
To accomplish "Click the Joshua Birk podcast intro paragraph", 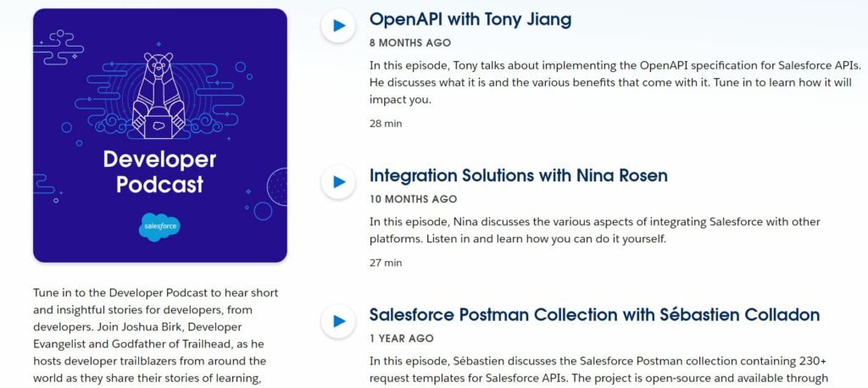I will [x=156, y=335].
